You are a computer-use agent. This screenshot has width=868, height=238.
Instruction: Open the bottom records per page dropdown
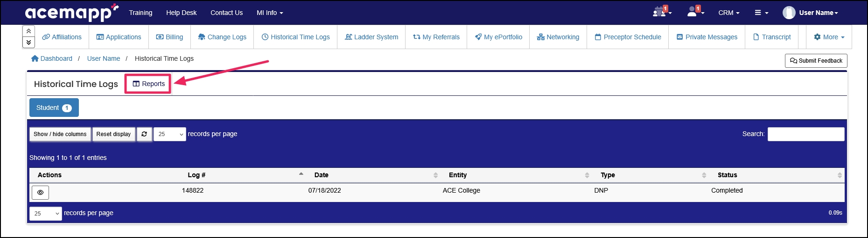click(x=46, y=214)
